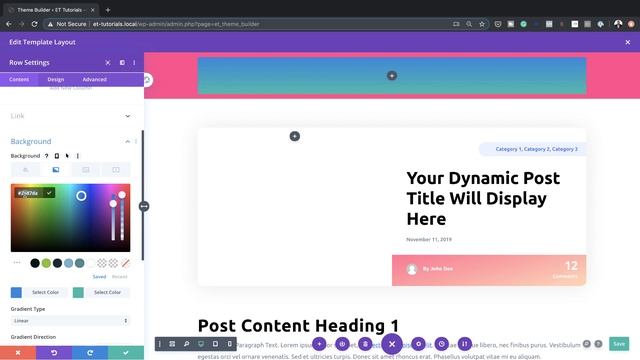The width and height of the screenshot is (640, 360).
Task: Click Category 1, Category 2, Category 3 link
Action: (x=536, y=149)
